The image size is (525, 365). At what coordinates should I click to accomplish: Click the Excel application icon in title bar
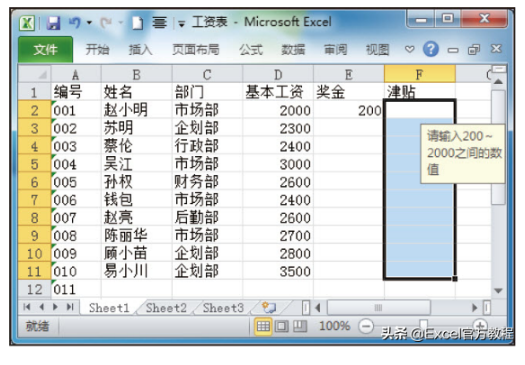27,23
